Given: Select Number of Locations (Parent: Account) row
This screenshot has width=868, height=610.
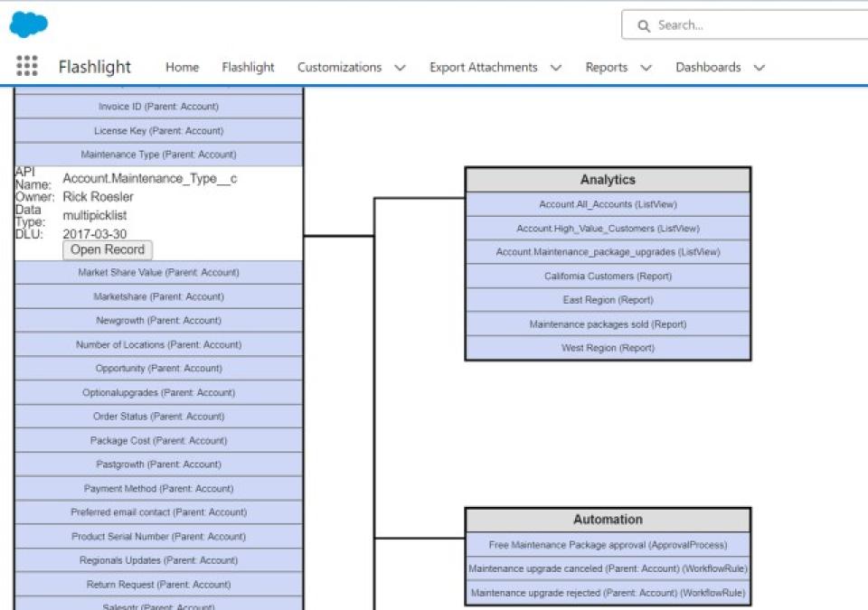Looking at the screenshot, I should [159, 344].
